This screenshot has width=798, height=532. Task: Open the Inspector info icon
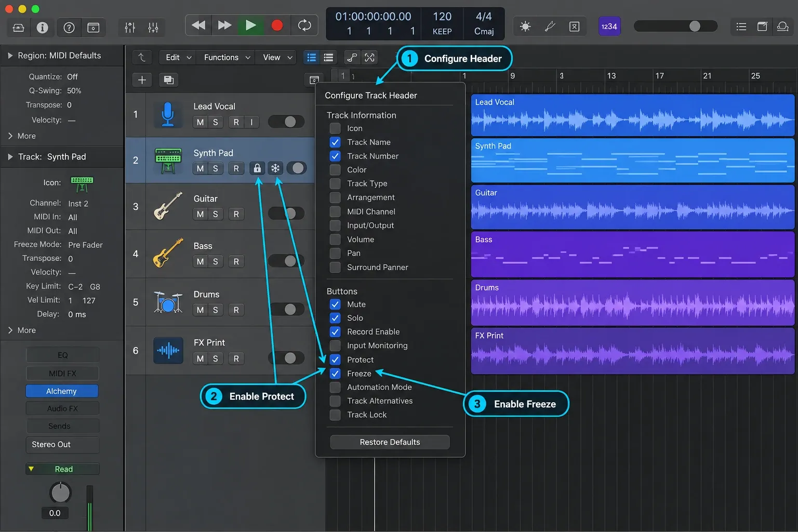pyautogui.click(x=43, y=28)
